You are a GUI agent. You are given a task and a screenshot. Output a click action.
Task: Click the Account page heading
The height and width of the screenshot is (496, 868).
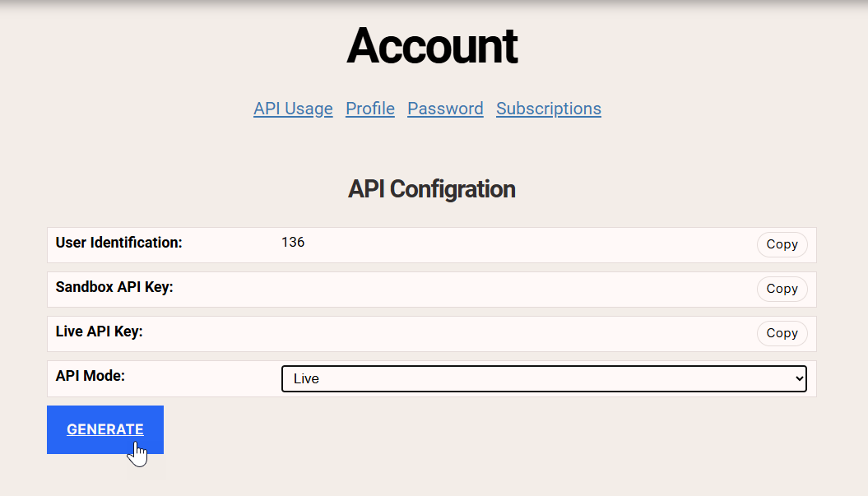431,46
